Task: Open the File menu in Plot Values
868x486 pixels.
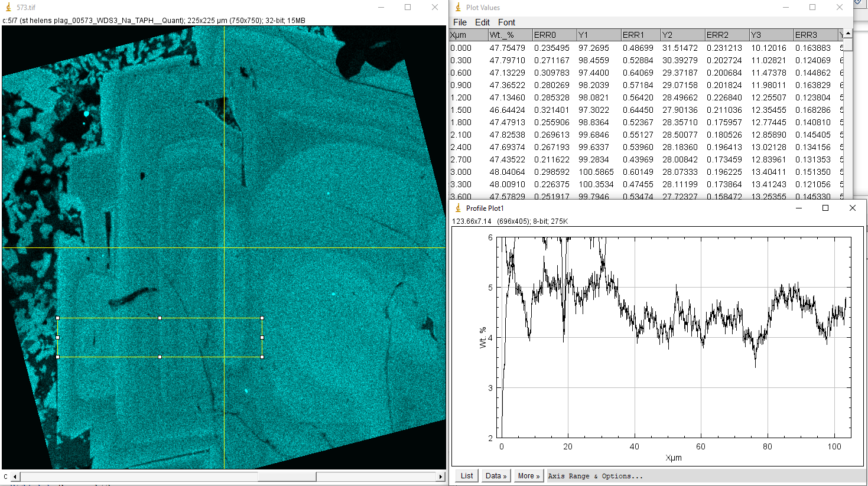Action: pyautogui.click(x=460, y=22)
